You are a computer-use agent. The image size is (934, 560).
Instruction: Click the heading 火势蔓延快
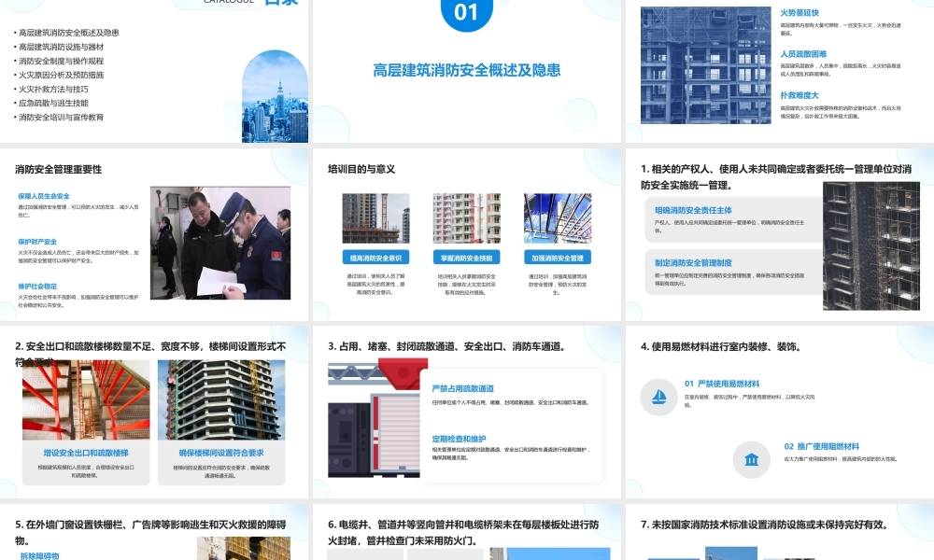point(800,12)
